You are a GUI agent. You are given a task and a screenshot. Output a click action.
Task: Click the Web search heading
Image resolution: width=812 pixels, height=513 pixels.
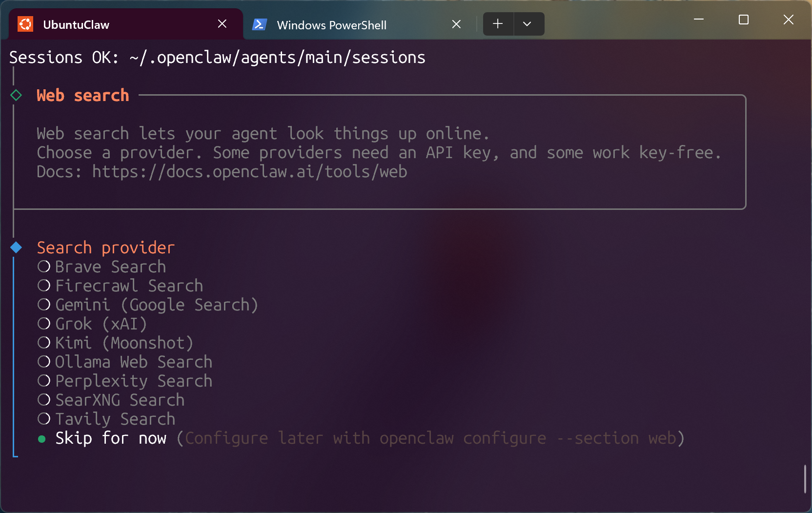click(x=83, y=95)
